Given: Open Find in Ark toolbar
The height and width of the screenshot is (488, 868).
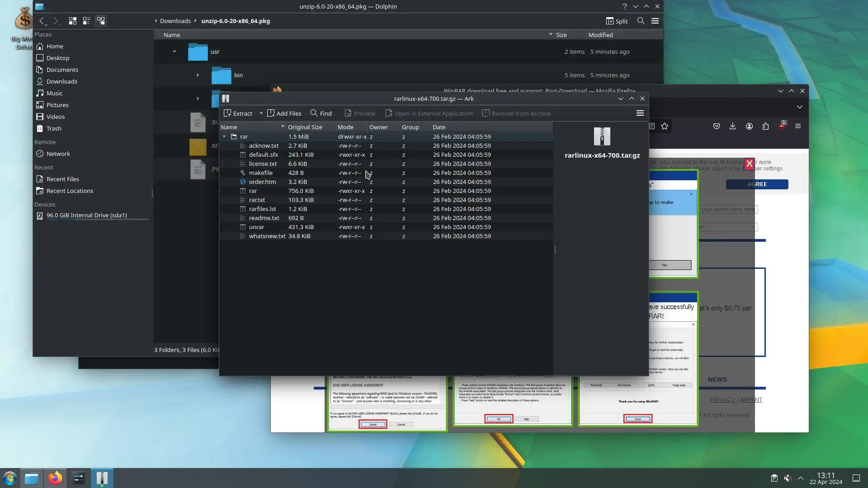Looking at the screenshot, I should (x=321, y=113).
